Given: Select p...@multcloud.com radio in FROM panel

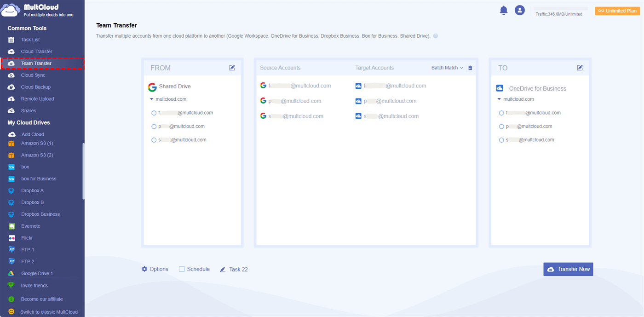Looking at the screenshot, I should [154, 126].
